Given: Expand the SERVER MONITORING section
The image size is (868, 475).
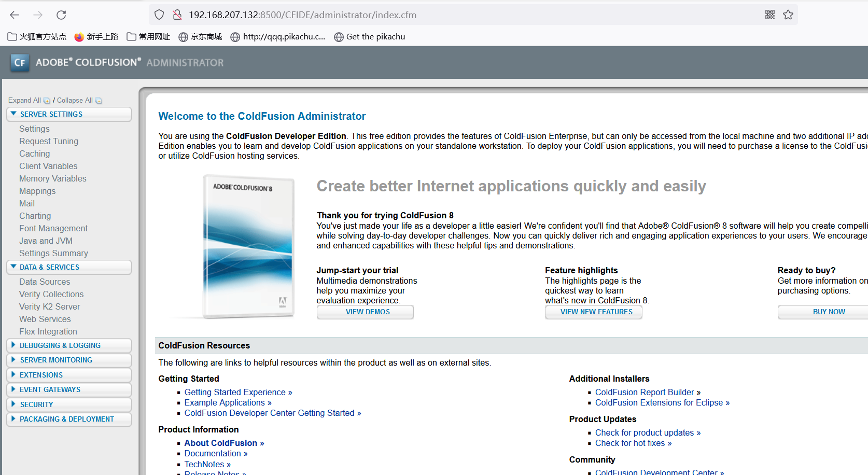Looking at the screenshot, I should pyautogui.click(x=69, y=360).
